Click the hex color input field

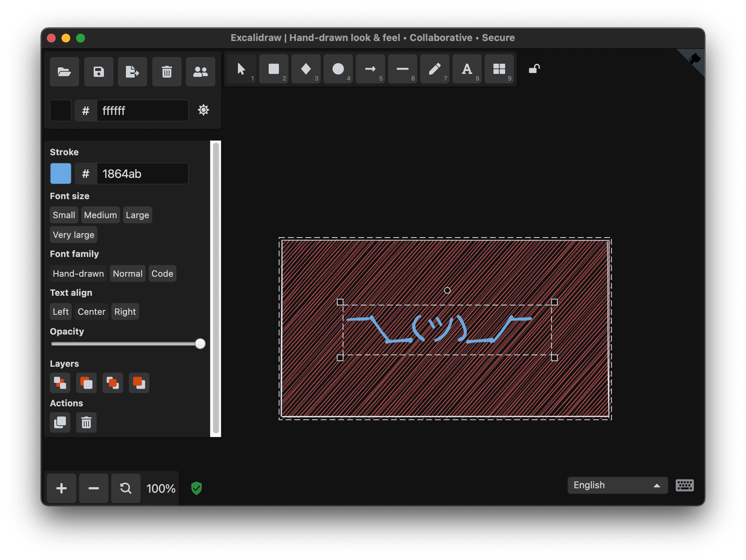point(141,110)
